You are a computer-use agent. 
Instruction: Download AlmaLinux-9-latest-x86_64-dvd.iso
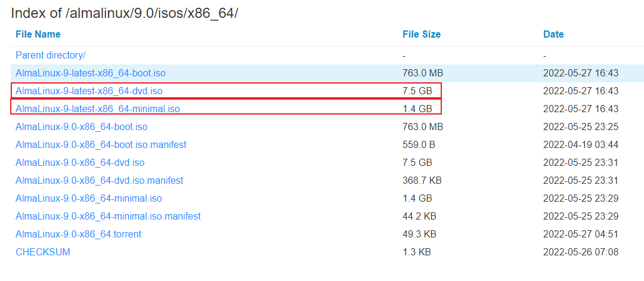coord(89,91)
